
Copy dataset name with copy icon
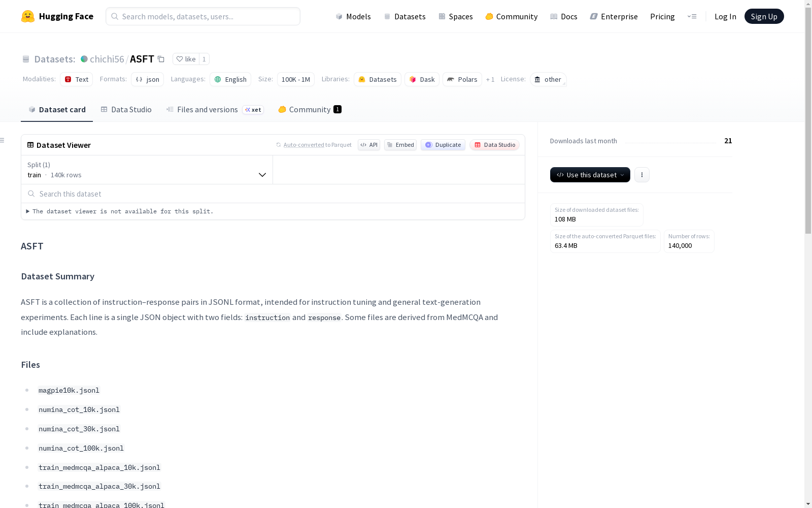[x=161, y=59]
